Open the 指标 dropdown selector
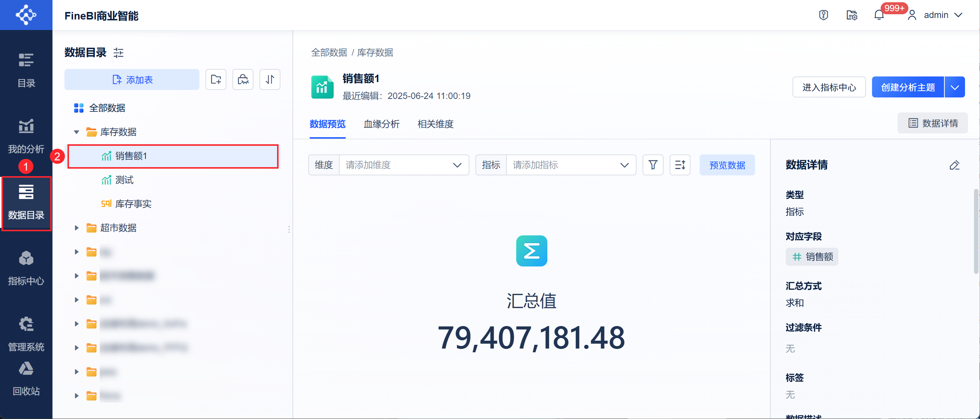The height and width of the screenshot is (419, 980). [x=570, y=165]
